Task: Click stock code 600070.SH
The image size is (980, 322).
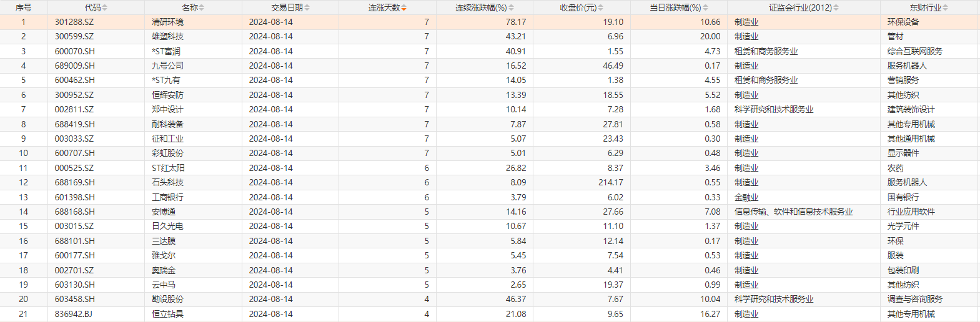Action: (x=74, y=51)
